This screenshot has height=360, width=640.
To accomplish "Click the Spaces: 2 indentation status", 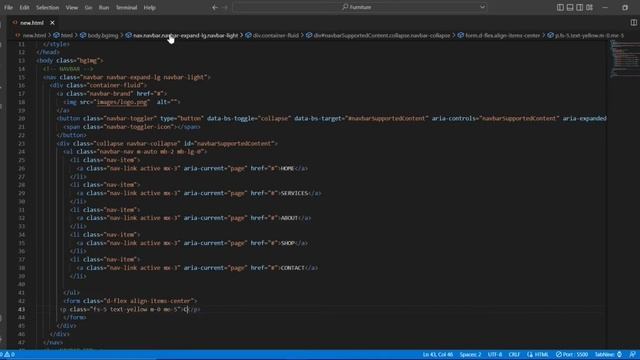I will 470,354.
